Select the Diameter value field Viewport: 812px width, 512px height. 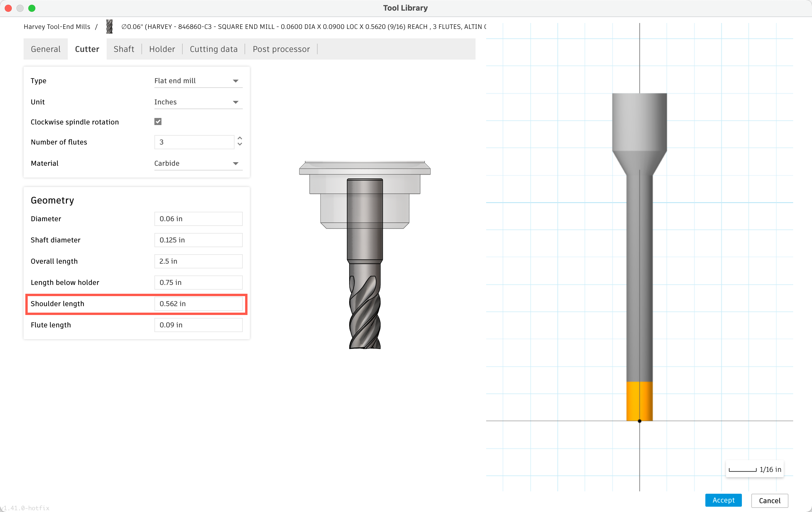coord(198,218)
